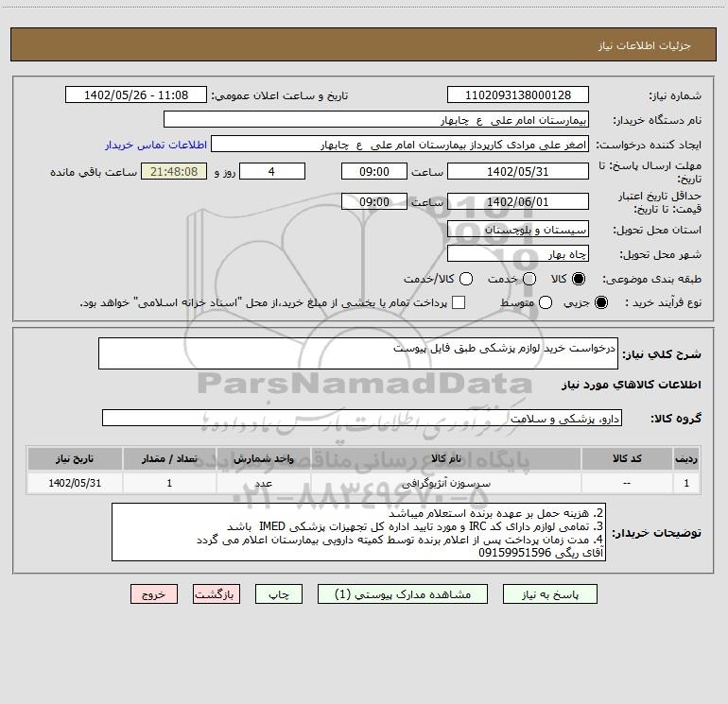The image size is (728, 704).
Task: Click buyer name field بیمارستان امام علی
Action: coord(376,119)
